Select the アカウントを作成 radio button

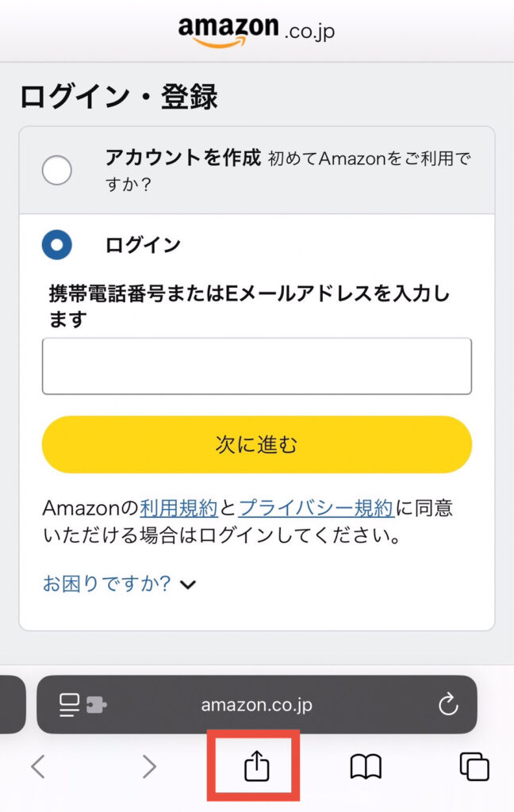coord(57,170)
